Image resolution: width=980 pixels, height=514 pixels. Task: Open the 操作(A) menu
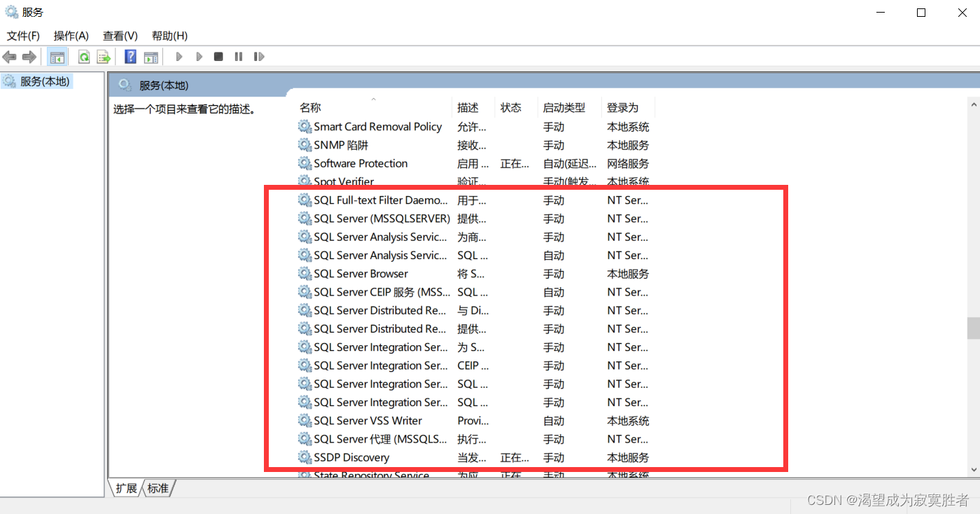71,36
